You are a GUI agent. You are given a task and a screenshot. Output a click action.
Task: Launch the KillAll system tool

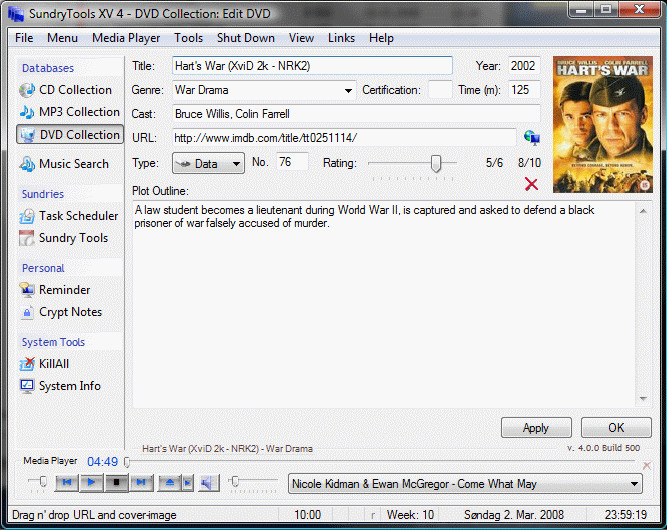44,364
